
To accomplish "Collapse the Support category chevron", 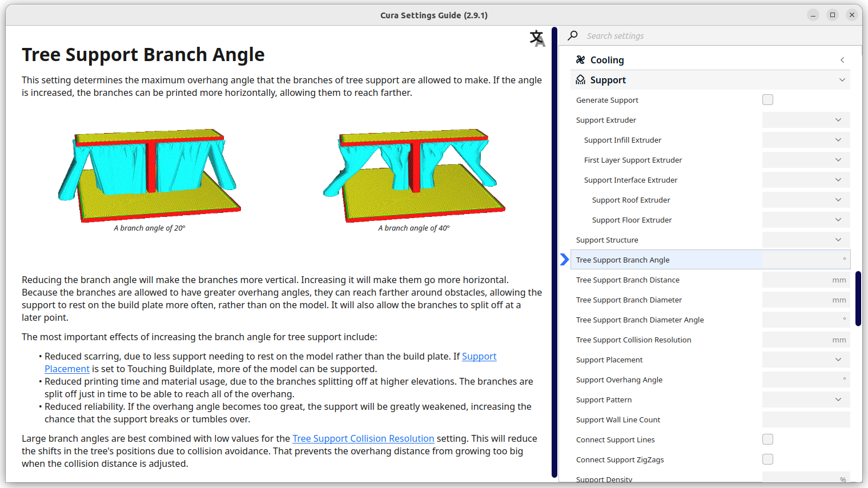I will pyautogui.click(x=842, y=80).
